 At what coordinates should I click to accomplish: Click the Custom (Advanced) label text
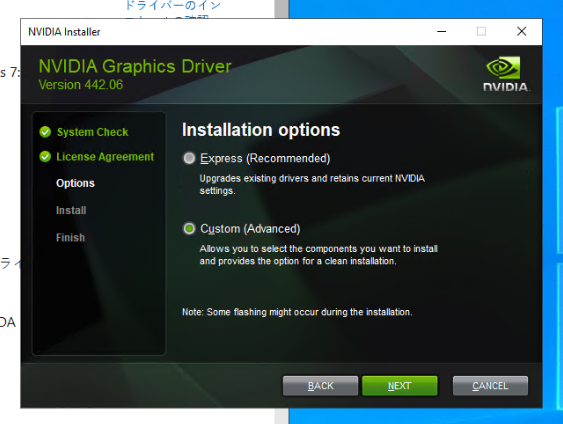tap(250, 229)
